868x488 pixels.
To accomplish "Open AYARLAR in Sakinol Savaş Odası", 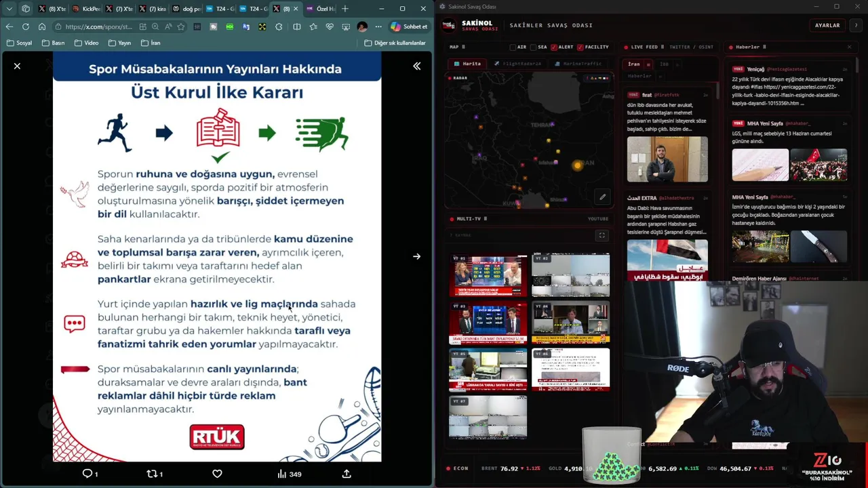I will pyautogui.click(x=827, y=25).
